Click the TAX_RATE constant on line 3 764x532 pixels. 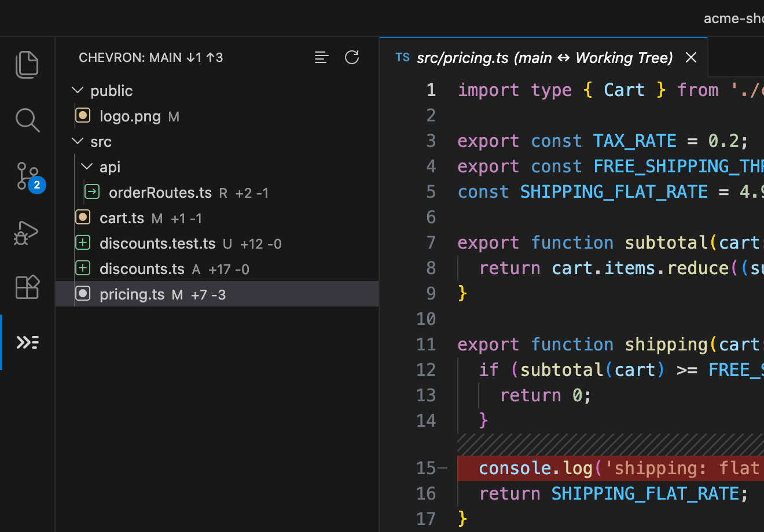pyautogui.click(x=635, y=141)
